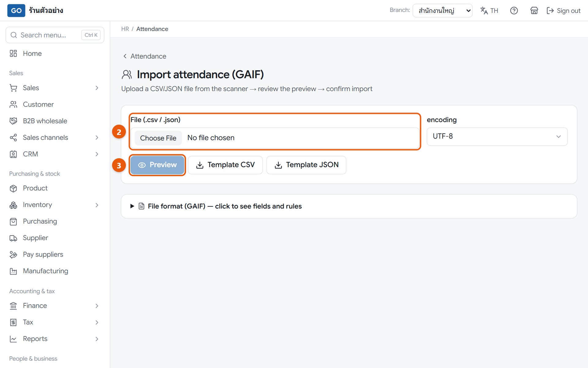The width and height of the screenshot is (588, 368).
Task: Click the Customer people icon
Action: [x=13, y=104]
